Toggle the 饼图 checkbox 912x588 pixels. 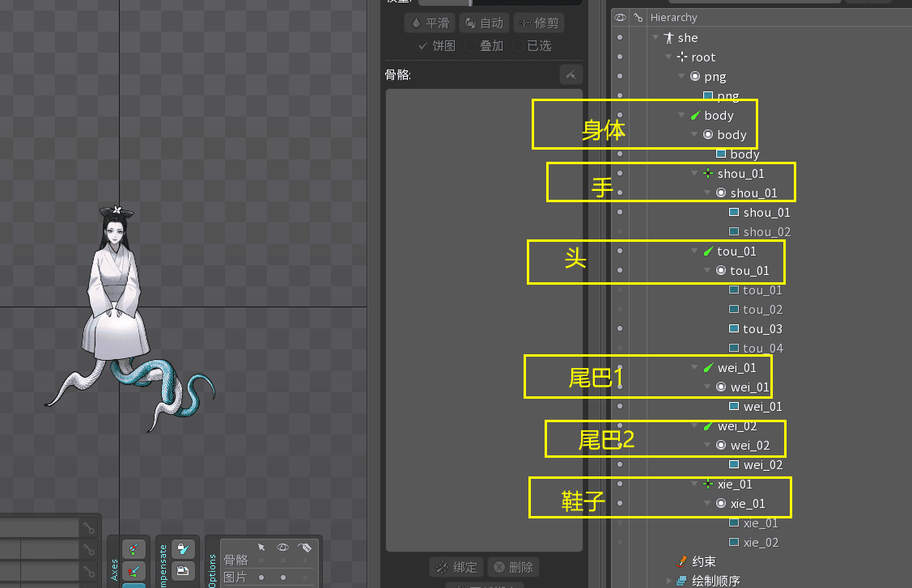(x=423, y=46)
